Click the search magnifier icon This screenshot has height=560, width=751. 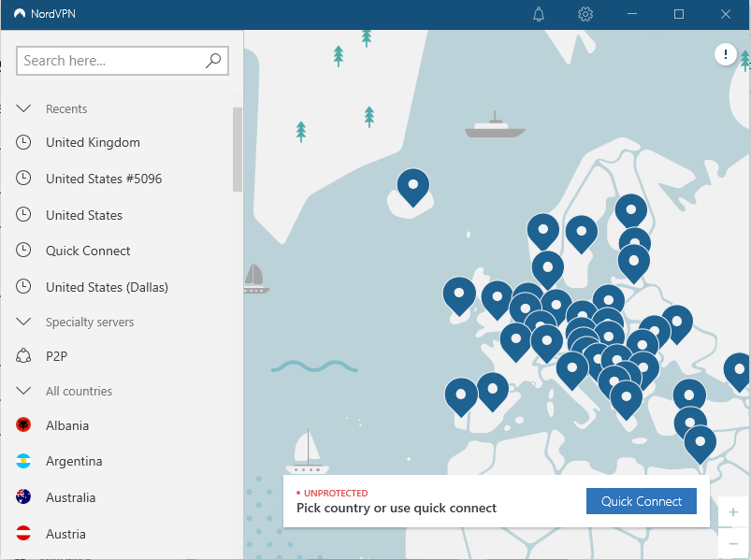coord(213,61)
